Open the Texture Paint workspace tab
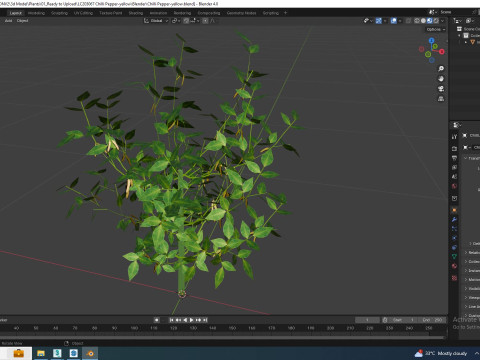The width and height of the screenshot is (480, 360). click(111, 13)
